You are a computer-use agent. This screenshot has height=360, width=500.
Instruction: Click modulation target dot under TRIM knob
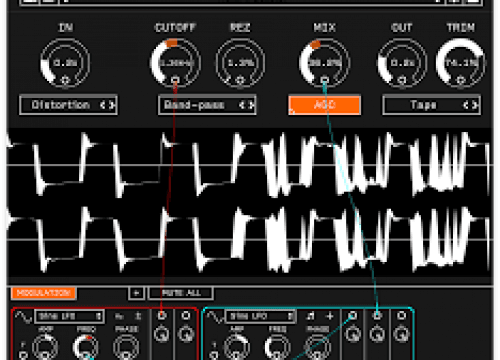tap(461, 80)
